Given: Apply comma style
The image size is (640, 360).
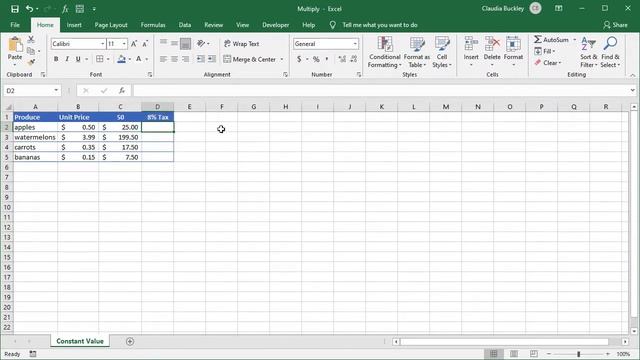Looking at the screenshot, I should (x=327, y=59).
